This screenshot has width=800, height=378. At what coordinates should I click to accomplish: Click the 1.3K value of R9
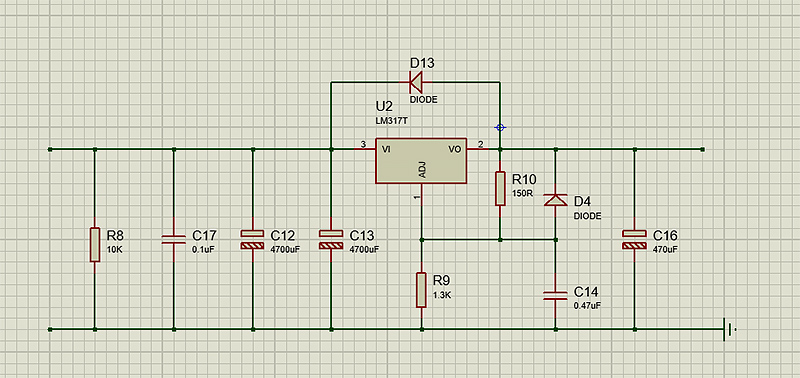441,295
